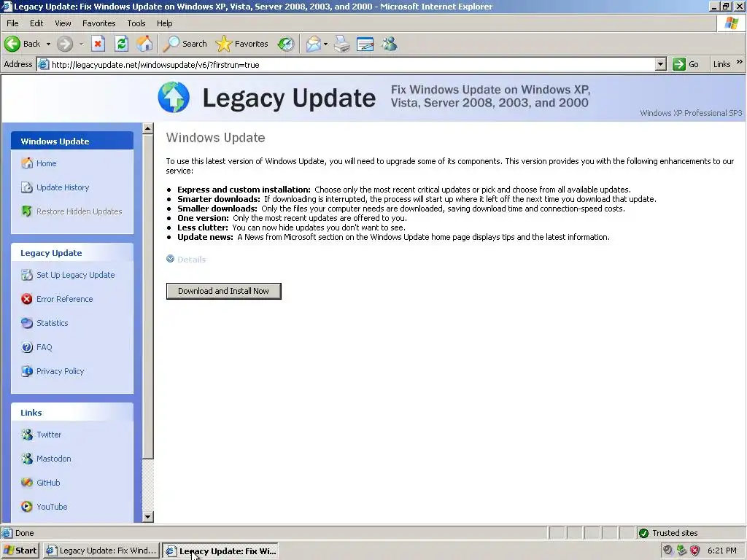Click the Start button
747x560 pixels.
[20, 551]
